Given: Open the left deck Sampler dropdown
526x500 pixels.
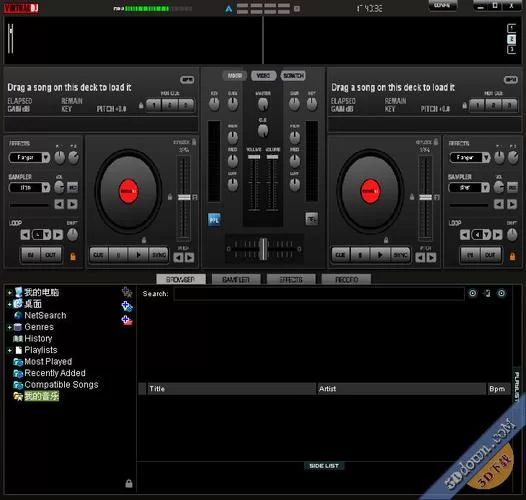Looking at the screenshot, I should point(46,187).
